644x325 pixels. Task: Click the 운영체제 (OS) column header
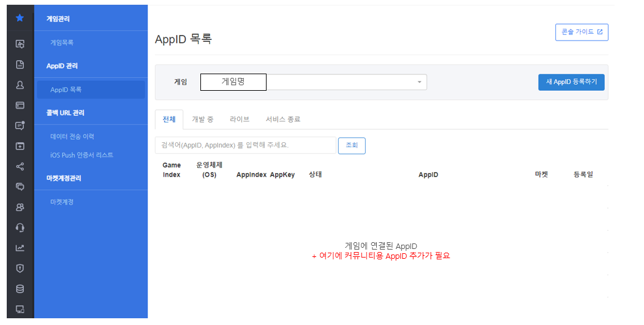pyautogui.click(x=210, y=170)
